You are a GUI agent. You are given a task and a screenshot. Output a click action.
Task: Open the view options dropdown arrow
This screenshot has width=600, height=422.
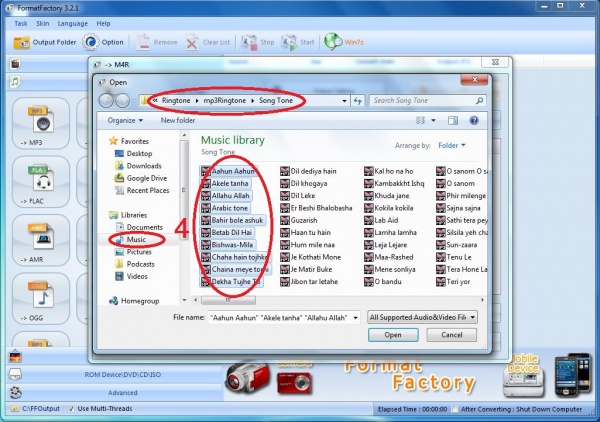pos(433,121)
